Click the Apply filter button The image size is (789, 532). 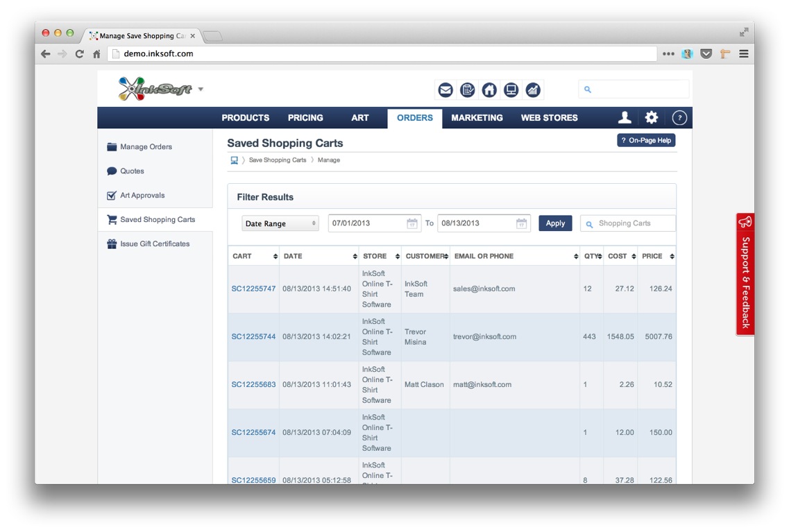coord(555,223)
